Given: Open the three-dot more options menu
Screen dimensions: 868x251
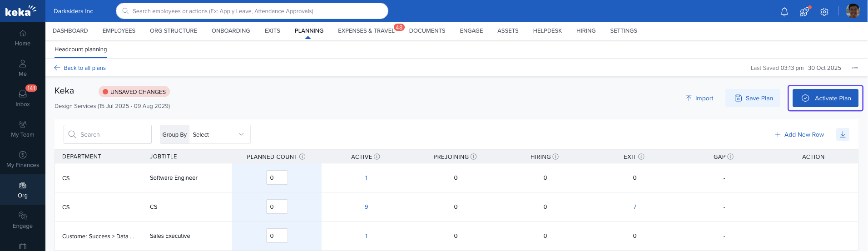Looking at the screenshot, I should [x=855, y=68].
